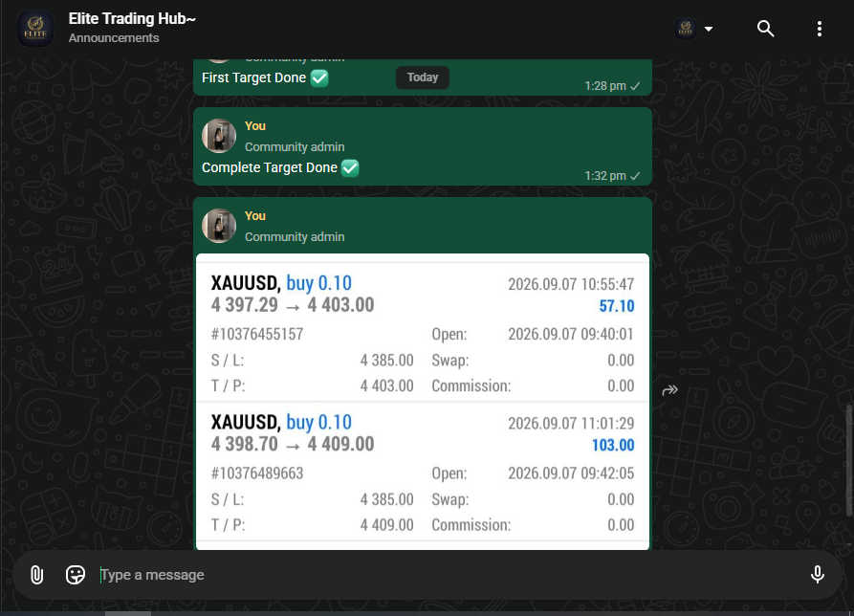
Task: Click the small community logo in header
Action: 686,29
